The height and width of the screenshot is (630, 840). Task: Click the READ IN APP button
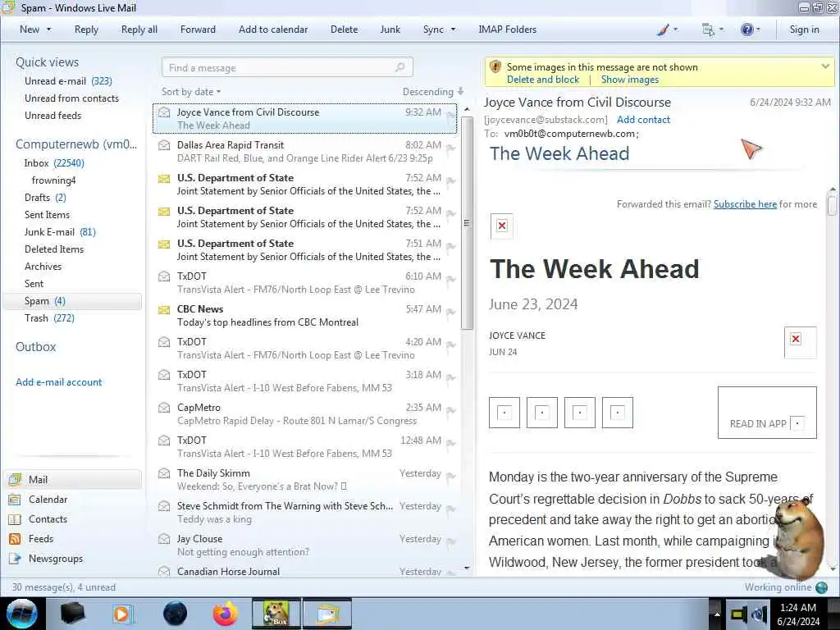(767, 413)
